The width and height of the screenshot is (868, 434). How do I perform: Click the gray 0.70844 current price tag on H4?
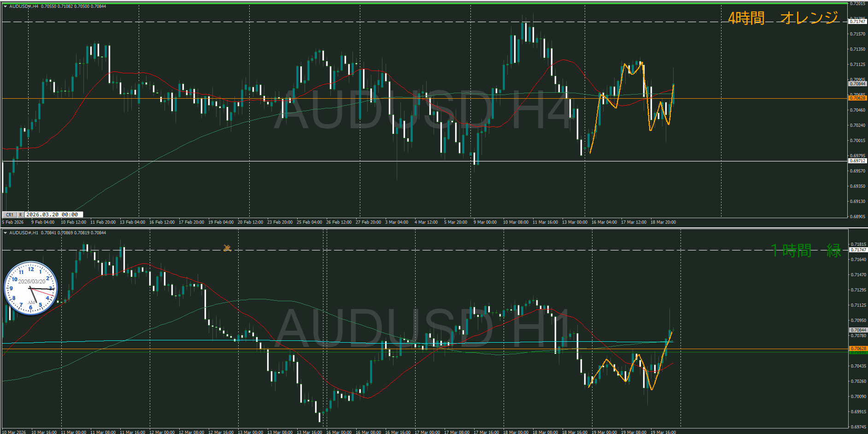click(857, 84)
